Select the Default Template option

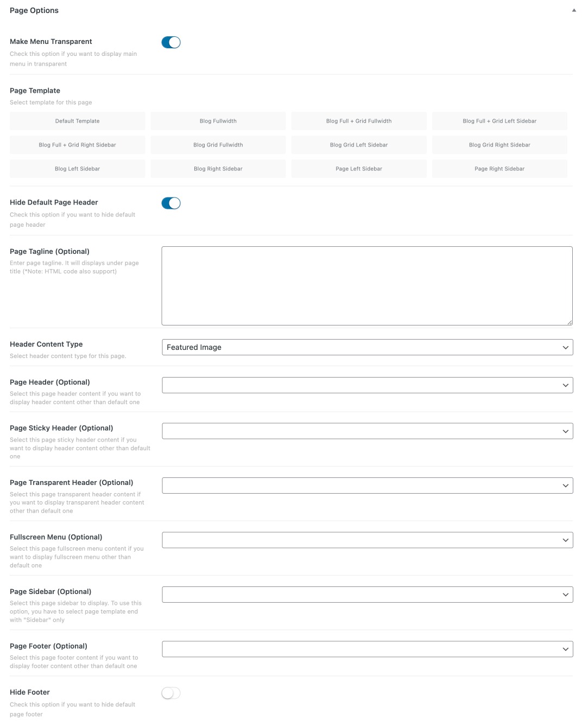pos(77,120)
